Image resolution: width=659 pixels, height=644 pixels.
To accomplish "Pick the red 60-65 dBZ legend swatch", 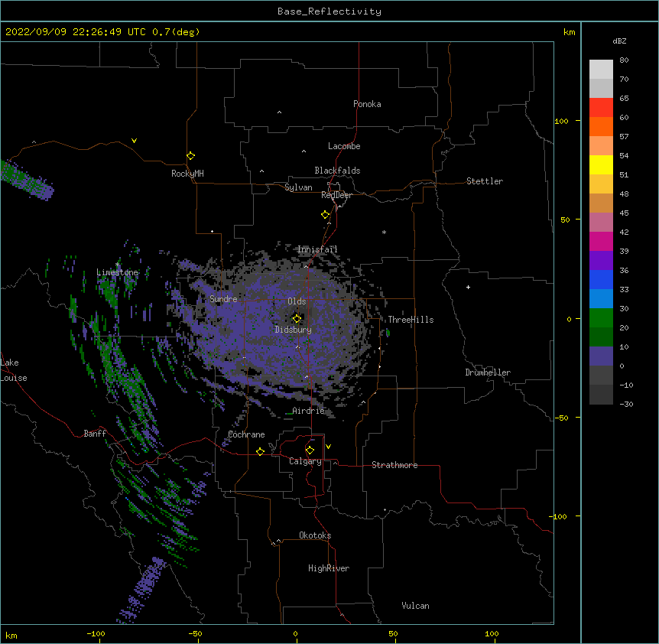I will point(601,107).
